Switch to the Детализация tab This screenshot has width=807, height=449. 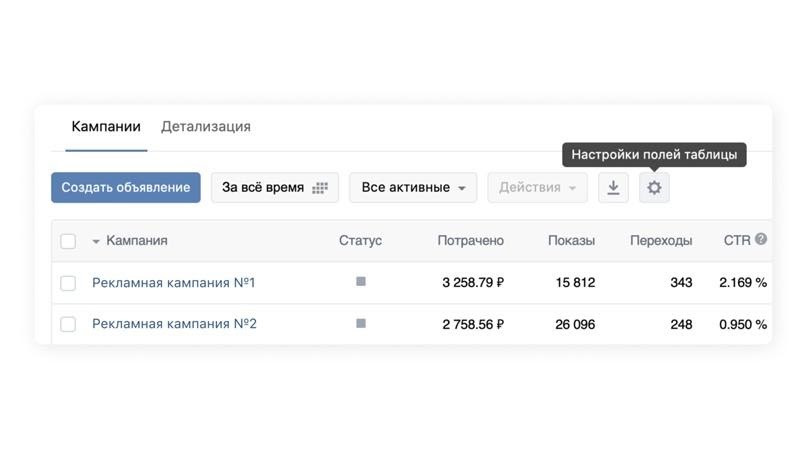tap(206, 127)
